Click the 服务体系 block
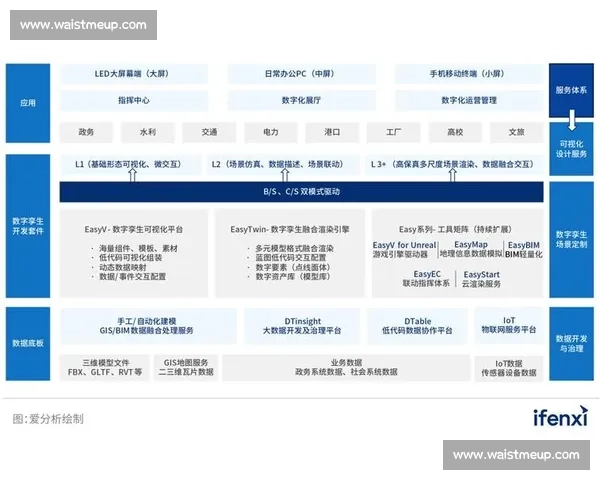 tap(571, 90)
